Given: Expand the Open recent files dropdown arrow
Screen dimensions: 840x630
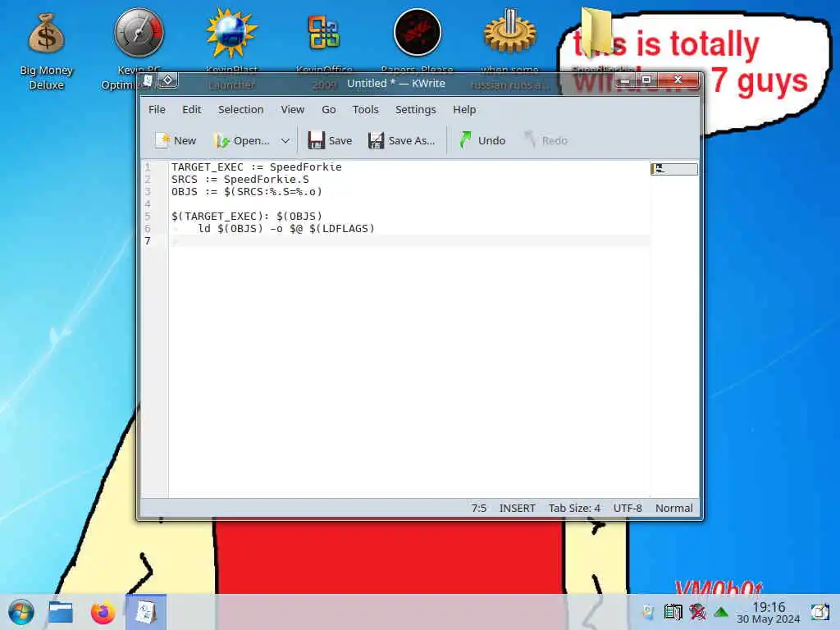Looking at the screenshot, I should point(285,140).
